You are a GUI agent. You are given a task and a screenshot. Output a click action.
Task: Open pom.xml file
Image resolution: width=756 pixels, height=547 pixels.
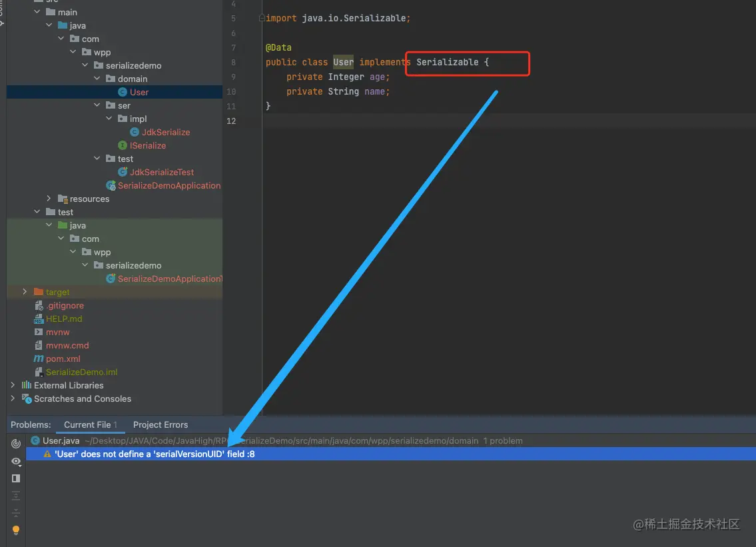coord(63,358)
